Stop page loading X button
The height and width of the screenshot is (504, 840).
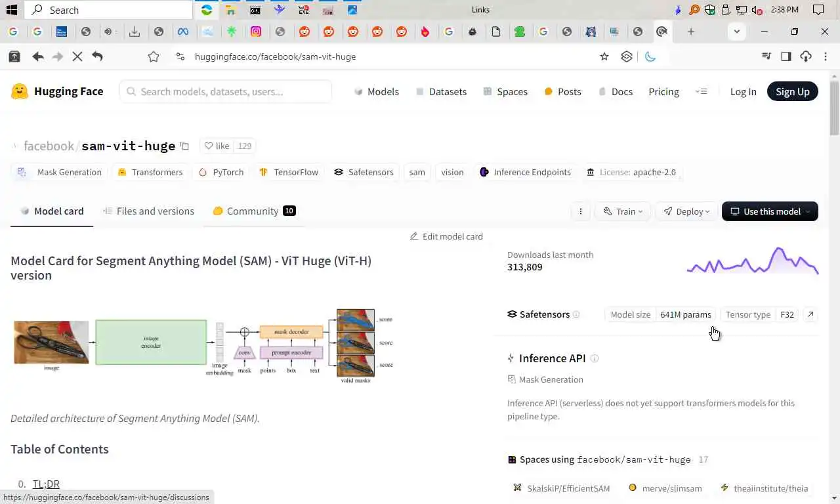(x=77, y=56)
